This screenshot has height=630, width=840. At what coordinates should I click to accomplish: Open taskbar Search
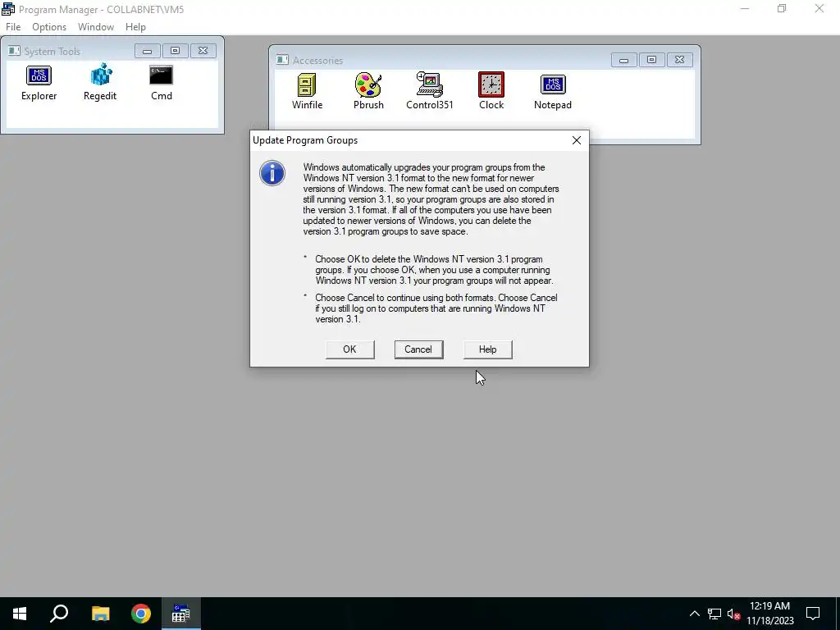click(x=59, y=614)
